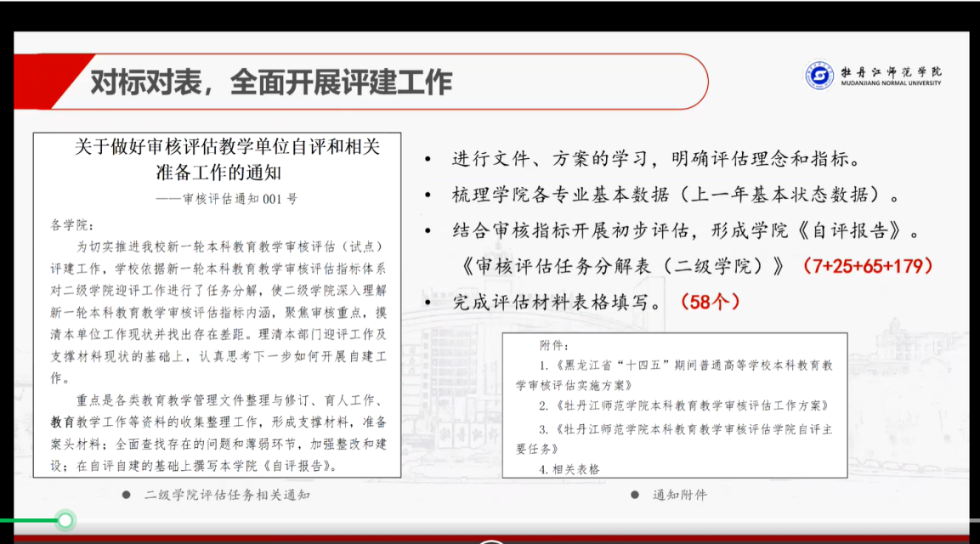Click bullet 进行文件、方案的学习

point(656,159)
